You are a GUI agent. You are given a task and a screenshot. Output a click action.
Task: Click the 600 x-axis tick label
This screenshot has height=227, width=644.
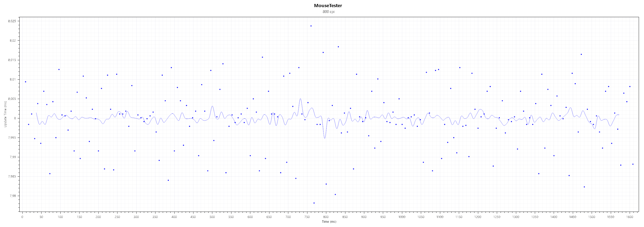250,217
